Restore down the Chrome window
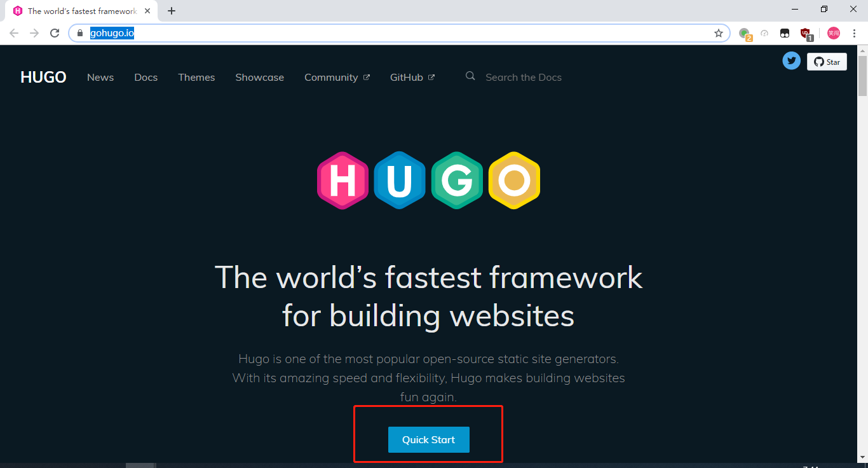Screen dimensions: 868x468 [824, 9]
